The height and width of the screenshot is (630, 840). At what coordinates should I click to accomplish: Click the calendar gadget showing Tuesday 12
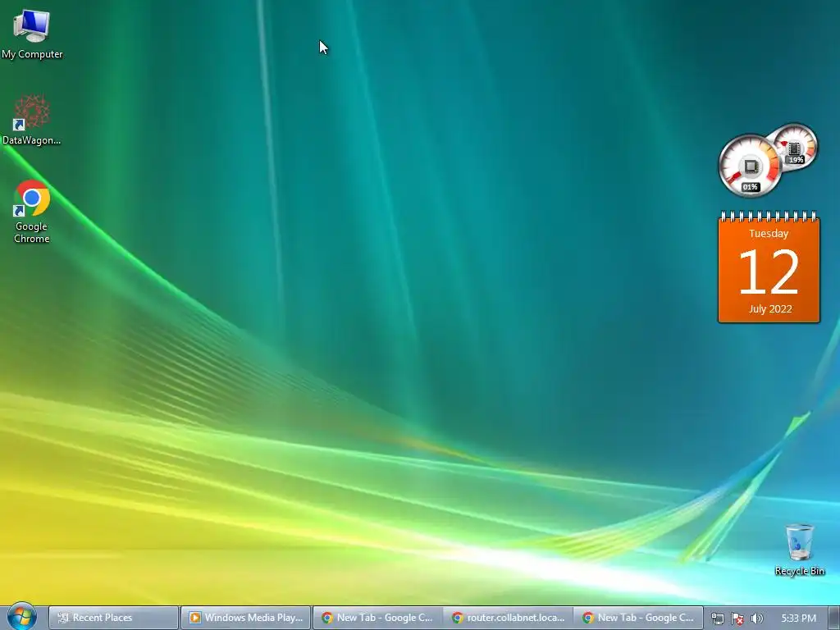point(769,267)
